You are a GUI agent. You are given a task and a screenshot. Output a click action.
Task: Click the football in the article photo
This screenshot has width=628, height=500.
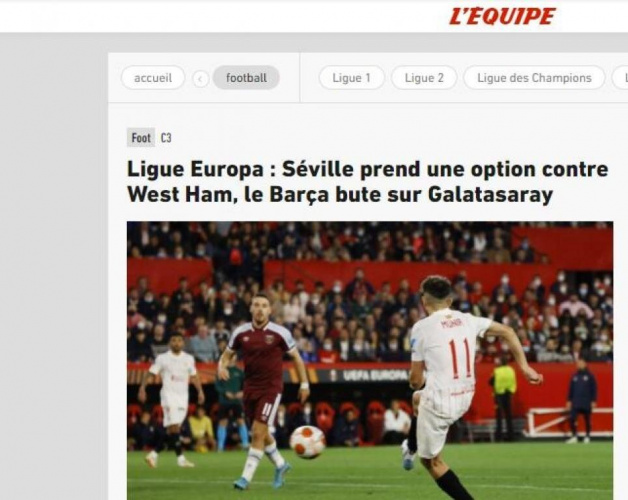tap(308, 442)
